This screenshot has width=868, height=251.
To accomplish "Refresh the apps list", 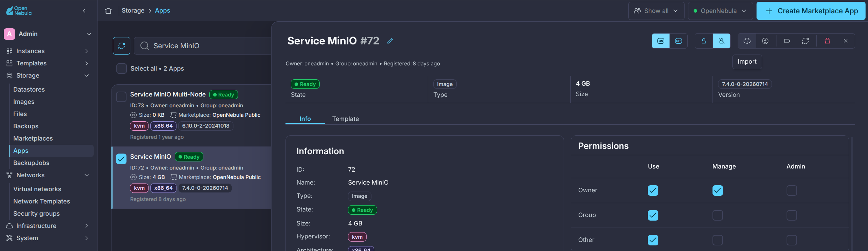I will 122,46.
